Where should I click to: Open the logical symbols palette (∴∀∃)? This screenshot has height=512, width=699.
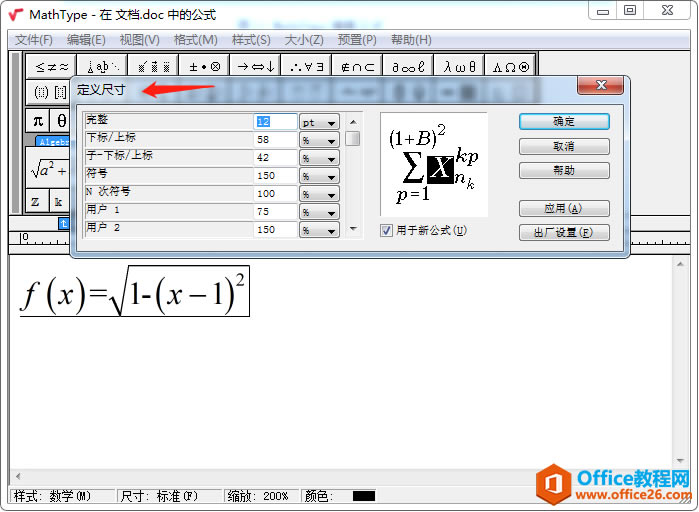click(306, 66)
